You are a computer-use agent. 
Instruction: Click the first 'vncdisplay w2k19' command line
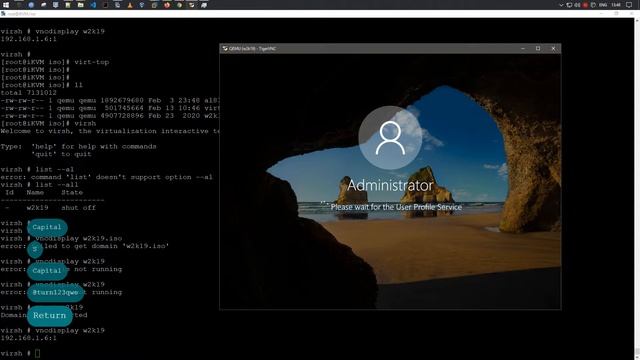(x=53, y=31)
